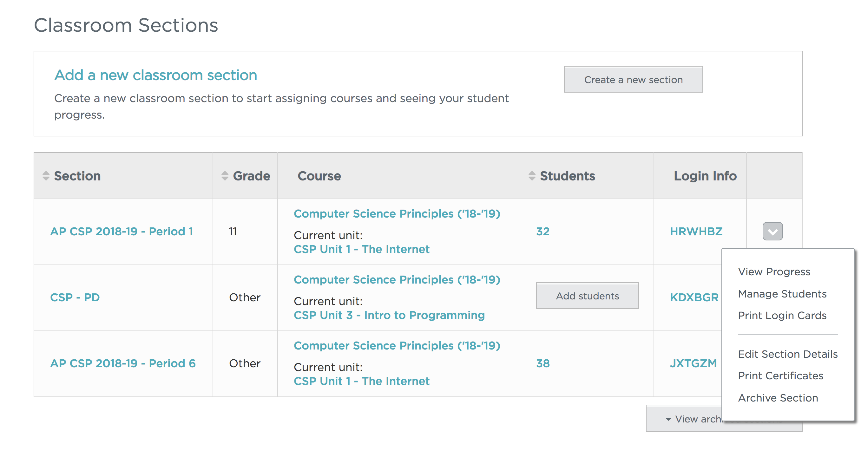Screen dimensions: 868x451
Task: Click Create a new section button
Action: (633, 80)
